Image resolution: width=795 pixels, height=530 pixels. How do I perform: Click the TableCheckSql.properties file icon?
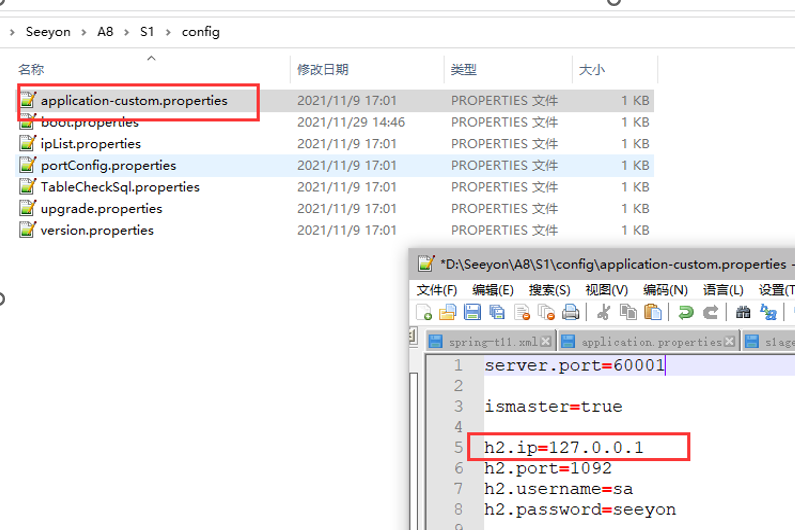click(x=28, y=186)
